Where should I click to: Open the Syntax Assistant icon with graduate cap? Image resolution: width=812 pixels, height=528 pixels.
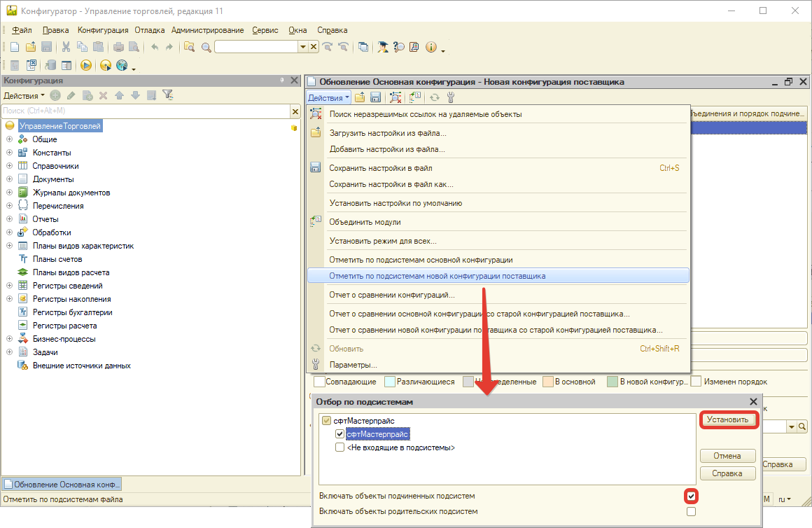click(x=383, y=47)
